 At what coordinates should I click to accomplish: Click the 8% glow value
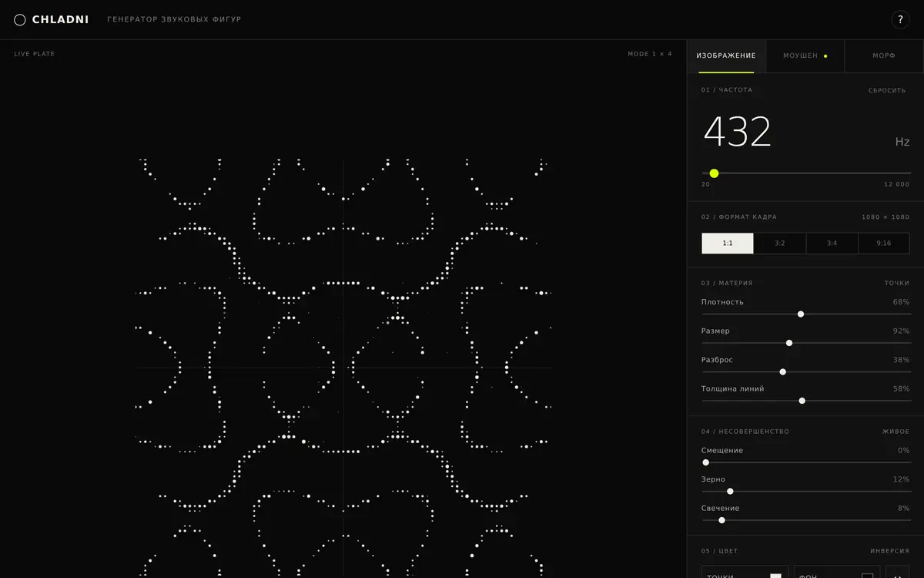click(903, 509)
